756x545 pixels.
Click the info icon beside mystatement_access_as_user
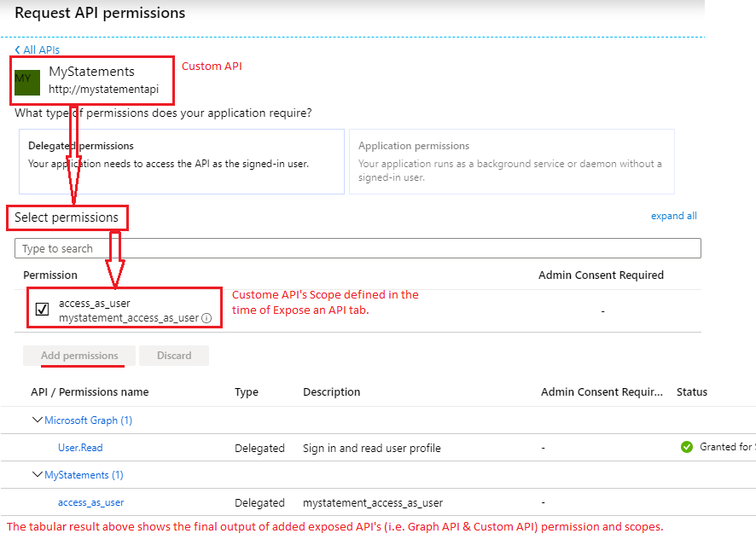pos(206,318)
